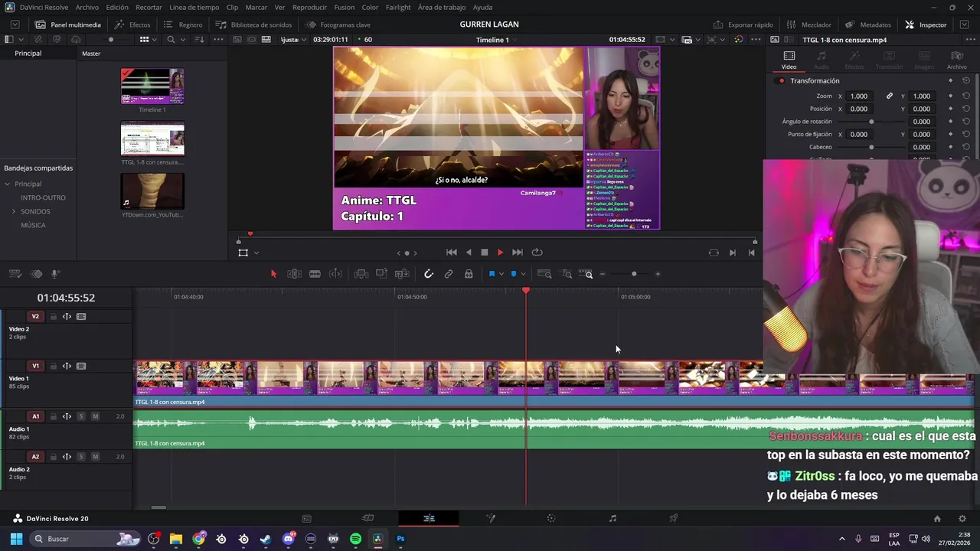The height and width of the screenshot is (551, 980).
Task: Mute the Audio 2 track
Action: pyautogui.click(x=95, y=457)
